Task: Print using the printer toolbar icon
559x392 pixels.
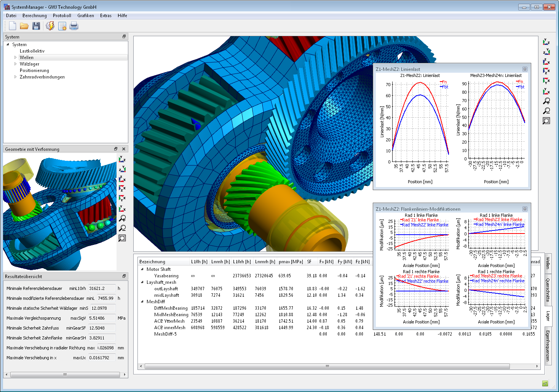Action: 74,26
